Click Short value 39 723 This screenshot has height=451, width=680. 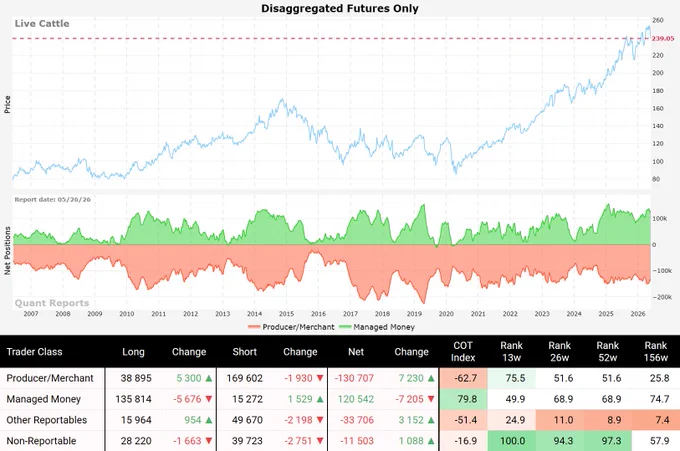coord(247,441)
